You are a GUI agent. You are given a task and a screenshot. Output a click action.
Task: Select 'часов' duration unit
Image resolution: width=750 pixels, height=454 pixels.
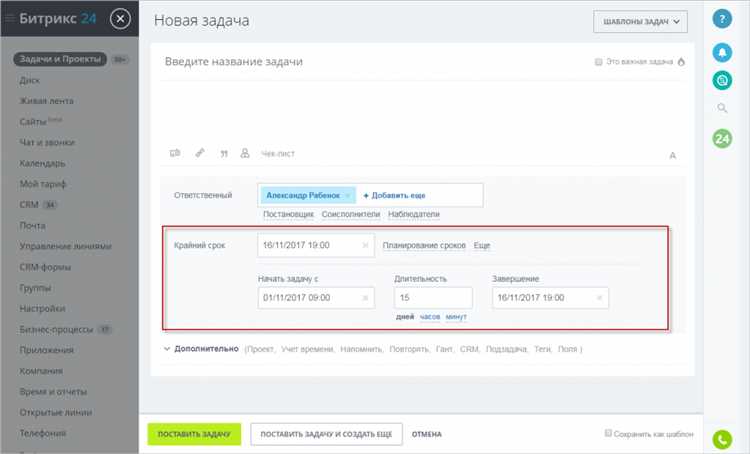[x=430, y=317]
